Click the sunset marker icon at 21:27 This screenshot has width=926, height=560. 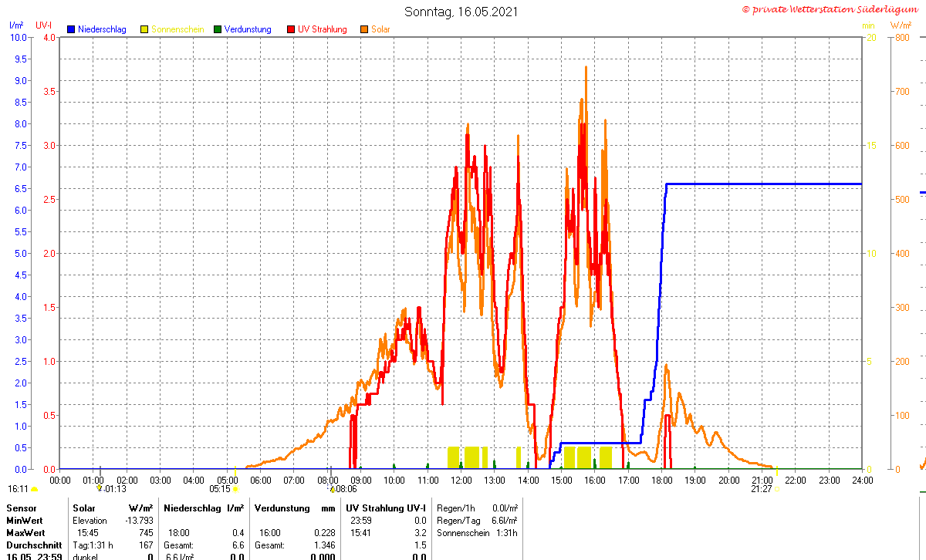point(776,489)
